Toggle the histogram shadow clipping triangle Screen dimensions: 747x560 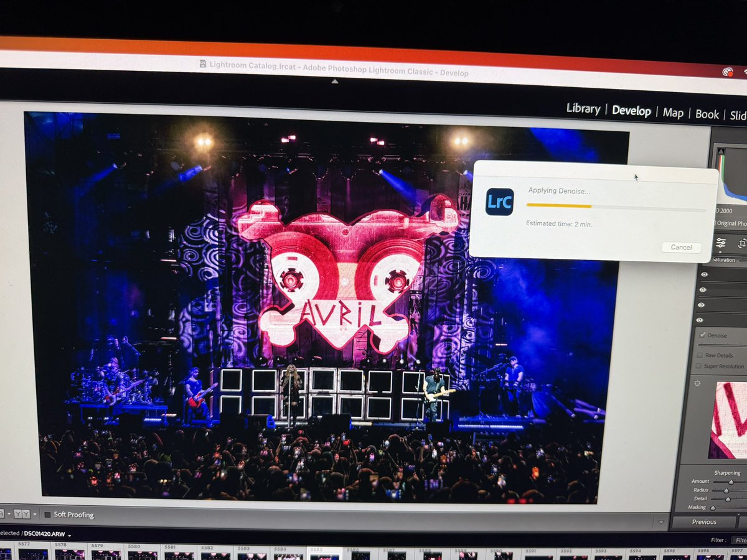click(721, 151)
